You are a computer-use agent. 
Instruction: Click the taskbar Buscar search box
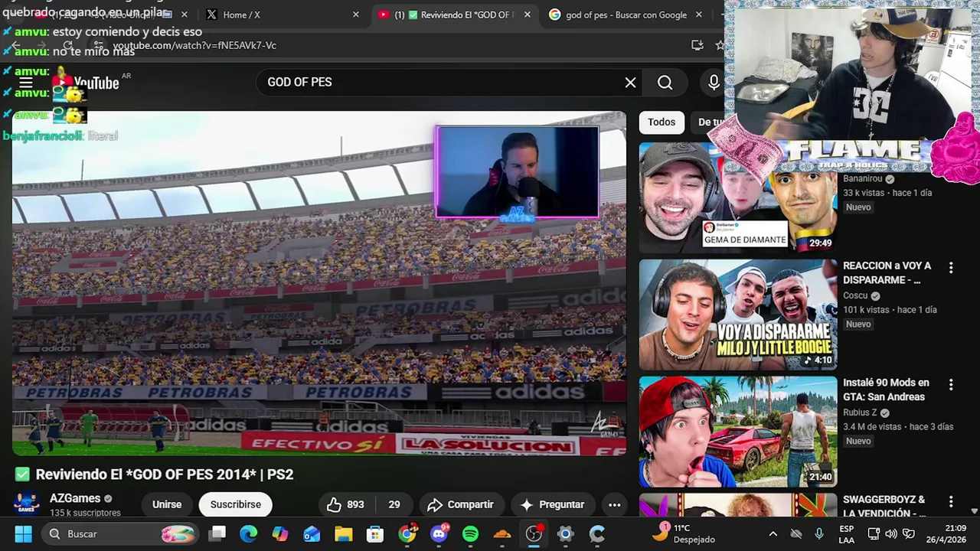(120, 533)
